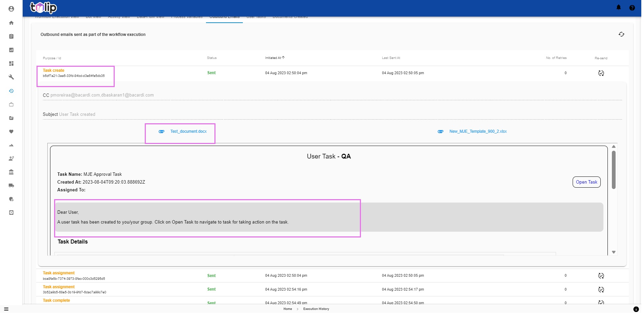Image resolution: width=644 pixels, height=315 pixels.
Task: Open the New_MJE_Template_900_2.xlsx attachment
Action: pyautogui.click(x=478, y=131)
